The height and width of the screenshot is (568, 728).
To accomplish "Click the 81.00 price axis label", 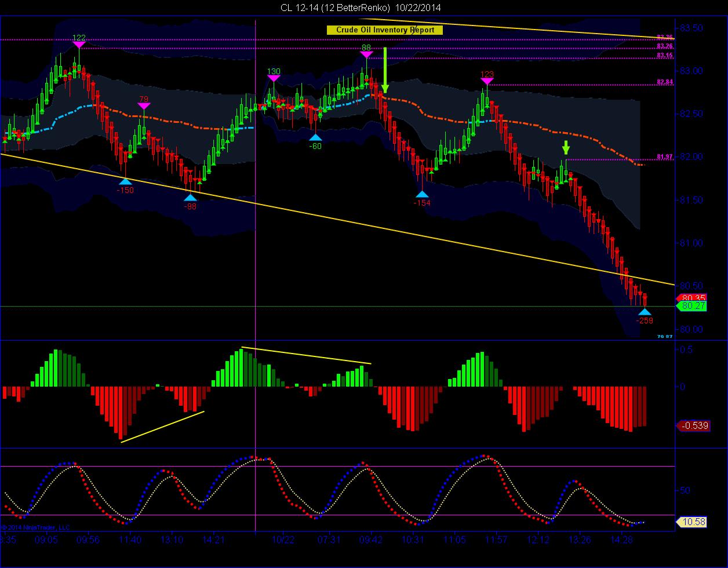I will click(691, 243).
